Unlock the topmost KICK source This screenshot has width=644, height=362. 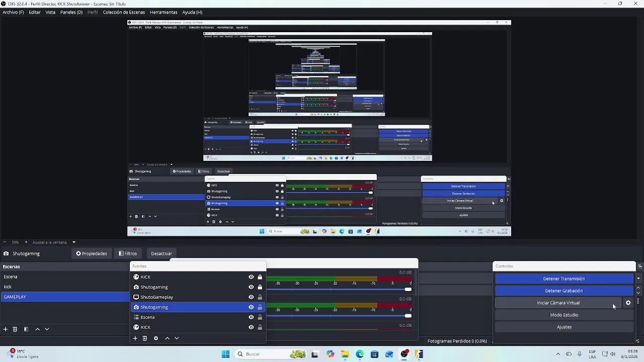[260, 277]
